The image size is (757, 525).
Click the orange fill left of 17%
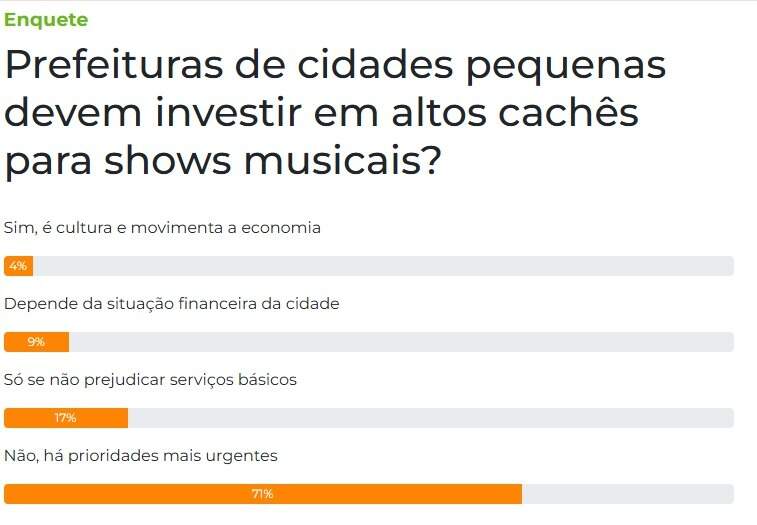click(28, 418)
